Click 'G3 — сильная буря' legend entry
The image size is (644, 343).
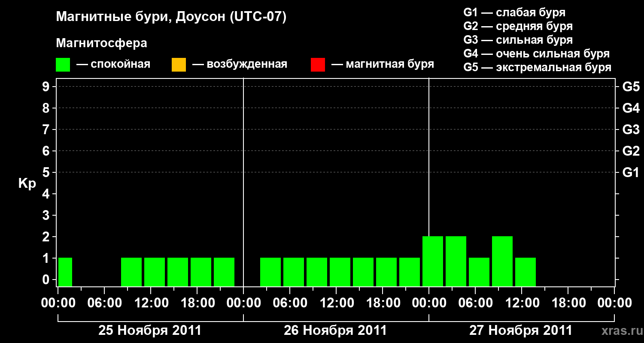[x=518, y=40]
